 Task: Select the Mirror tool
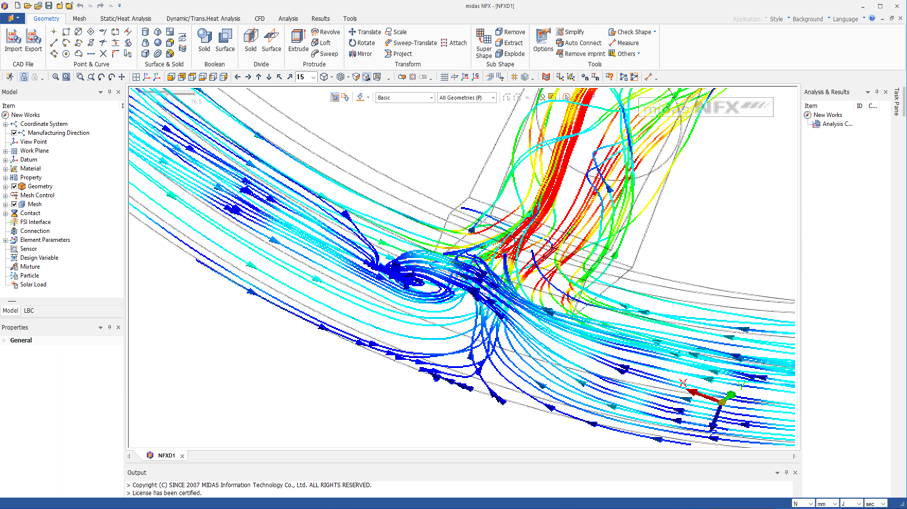(x=360, y=54)
